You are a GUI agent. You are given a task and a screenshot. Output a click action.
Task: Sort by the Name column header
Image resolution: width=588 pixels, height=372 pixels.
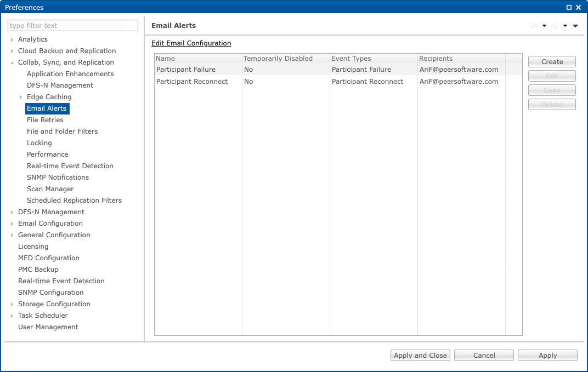[x=199, y=59]
